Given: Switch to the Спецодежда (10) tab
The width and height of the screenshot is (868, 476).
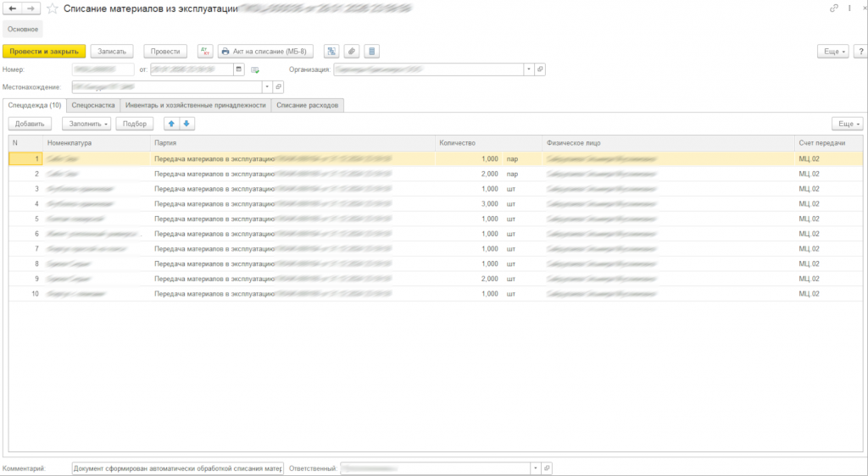Looking at the screenshot, I should click(35, 105).
